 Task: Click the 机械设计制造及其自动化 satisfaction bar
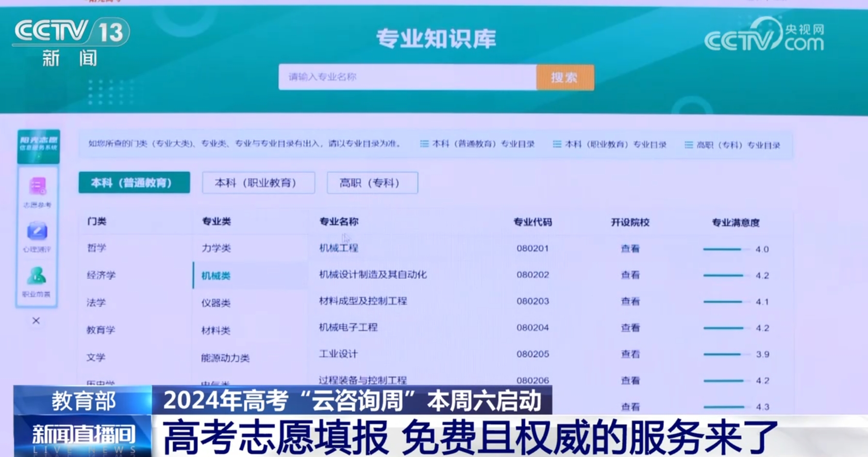723,275
